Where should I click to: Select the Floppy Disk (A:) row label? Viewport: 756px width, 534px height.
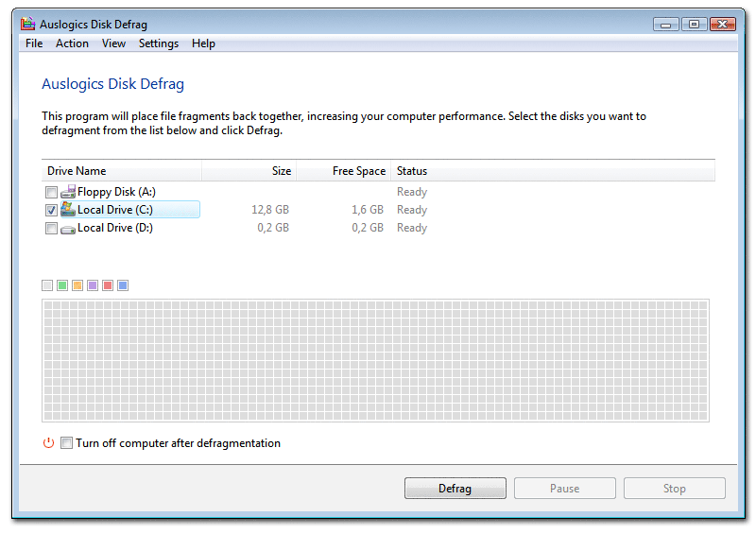point(116,192)
